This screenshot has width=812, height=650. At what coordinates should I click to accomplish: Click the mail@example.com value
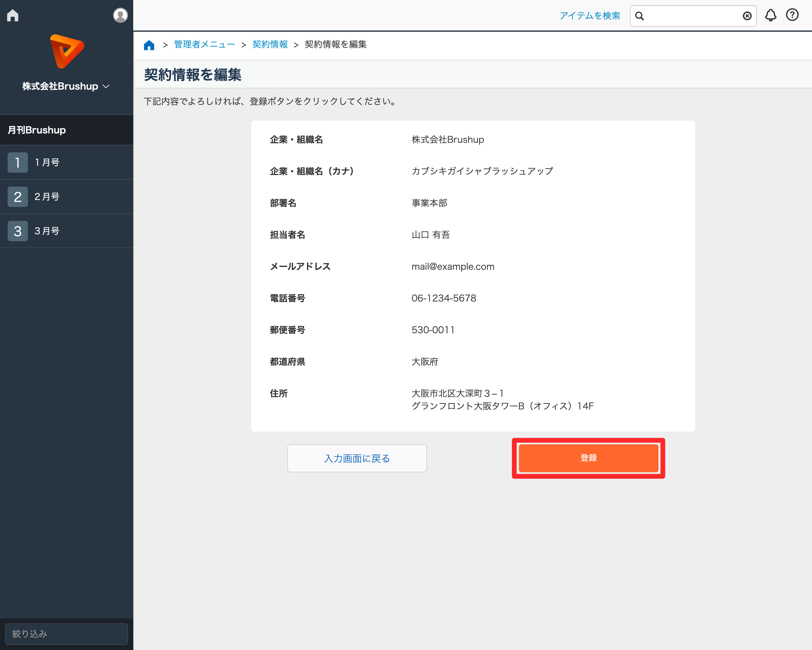[x=453, y=267]
